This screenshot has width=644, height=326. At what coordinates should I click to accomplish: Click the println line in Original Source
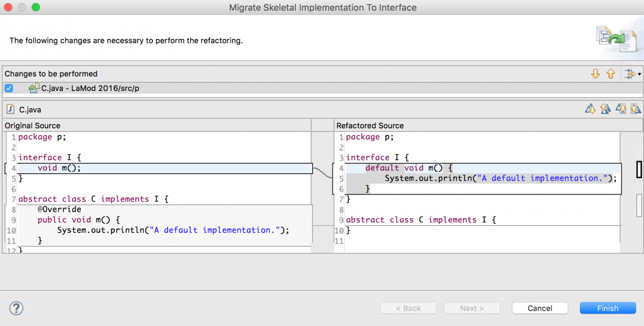click(173, 230)
